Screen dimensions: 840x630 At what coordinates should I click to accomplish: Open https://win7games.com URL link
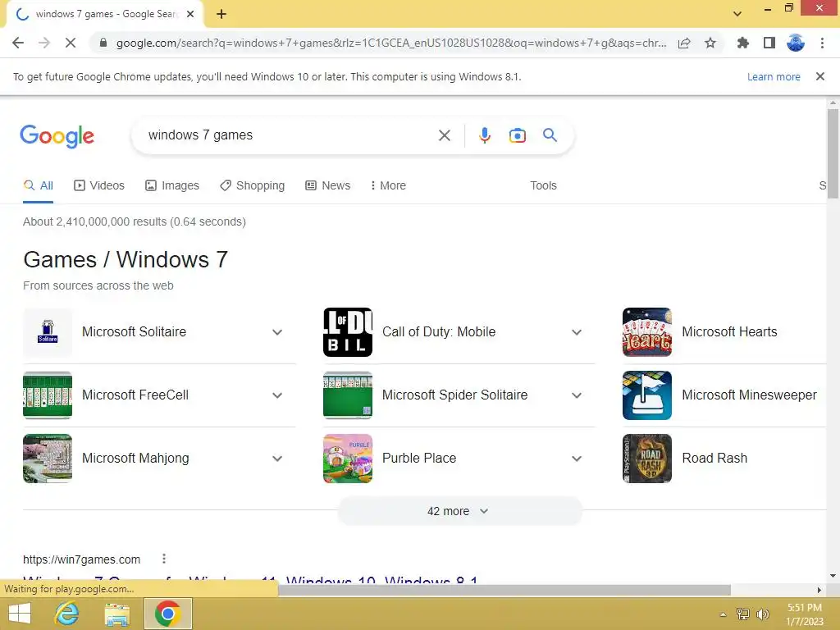[x=81, y=559]
